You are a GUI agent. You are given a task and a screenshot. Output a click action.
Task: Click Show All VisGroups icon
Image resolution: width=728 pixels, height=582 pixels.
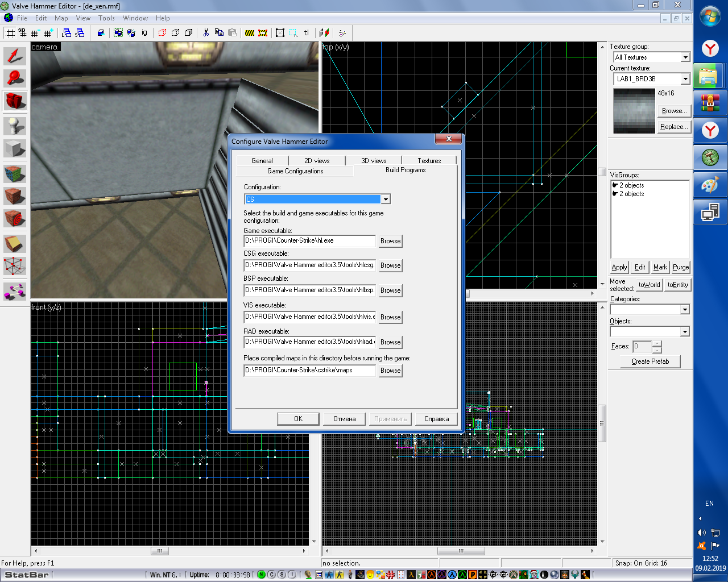(188, 33)
